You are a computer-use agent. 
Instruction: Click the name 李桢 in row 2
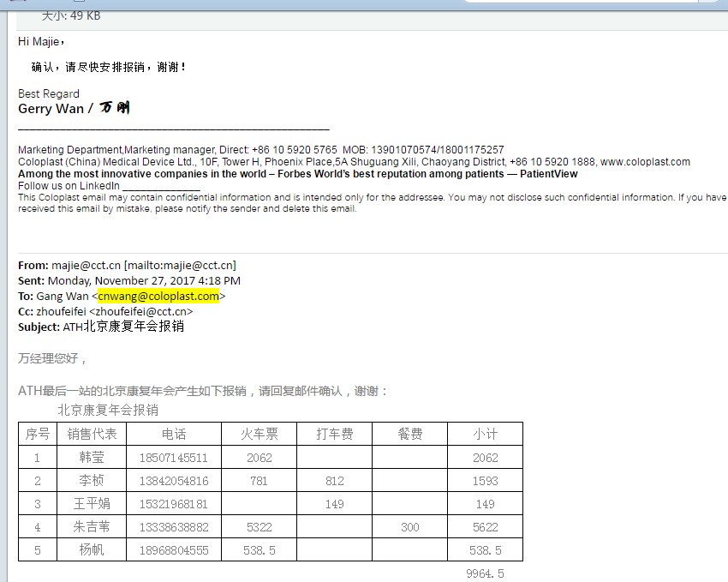[92, 481]
